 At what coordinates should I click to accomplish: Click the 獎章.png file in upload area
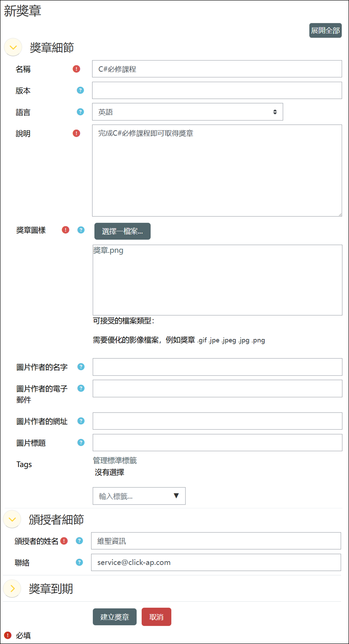tap(108, 250)
